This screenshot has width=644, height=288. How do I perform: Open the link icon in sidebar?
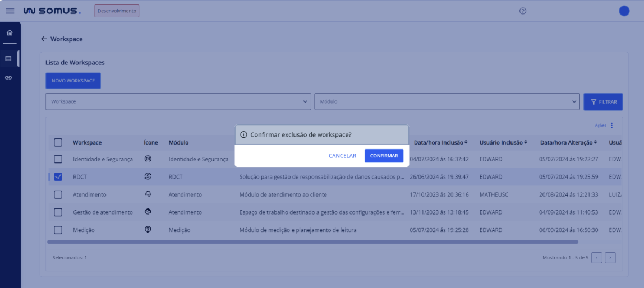[8, 77]
